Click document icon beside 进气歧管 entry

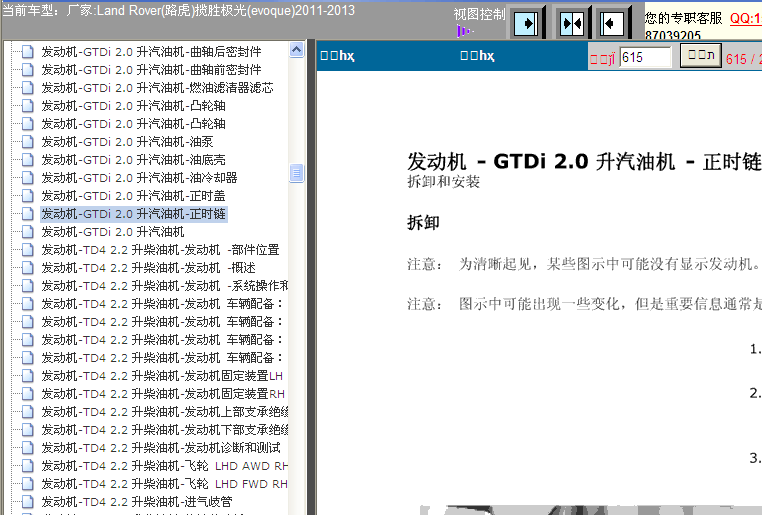[28, 501]
